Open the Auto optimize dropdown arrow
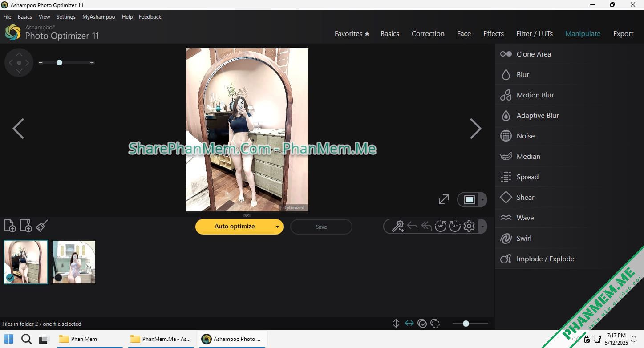This screenshot has height=348, width=644. click(277, 227)
